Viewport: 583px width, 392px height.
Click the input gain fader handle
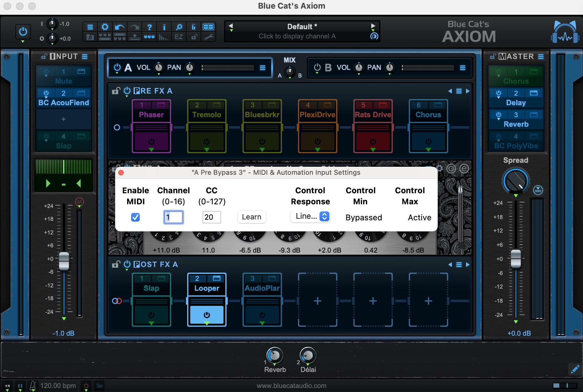[64, 261]
